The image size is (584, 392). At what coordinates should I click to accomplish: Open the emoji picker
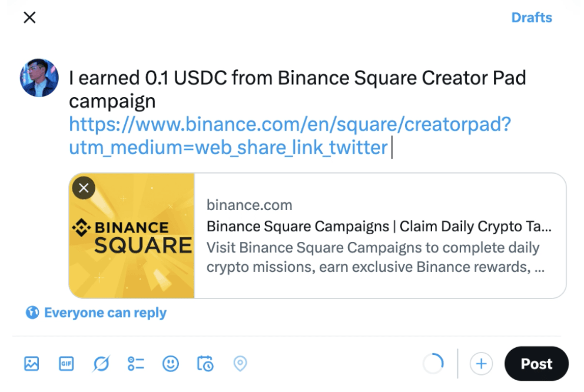click(171, 364)
